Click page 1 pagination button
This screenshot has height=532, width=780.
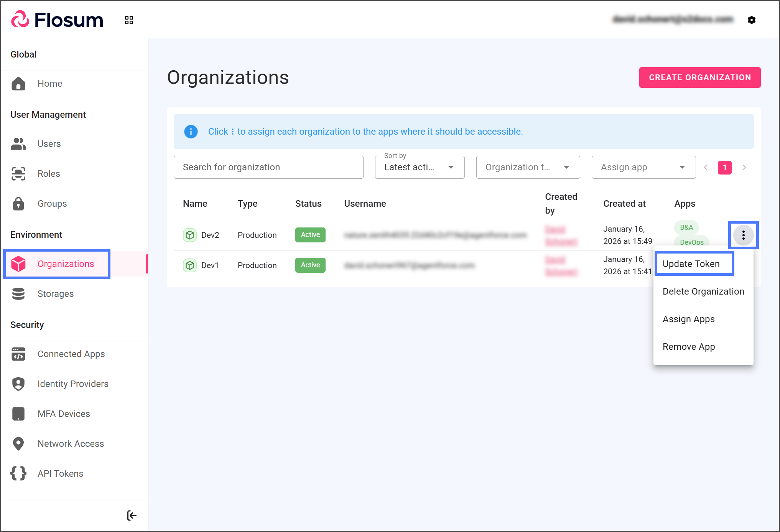click(x=724, y=167)
